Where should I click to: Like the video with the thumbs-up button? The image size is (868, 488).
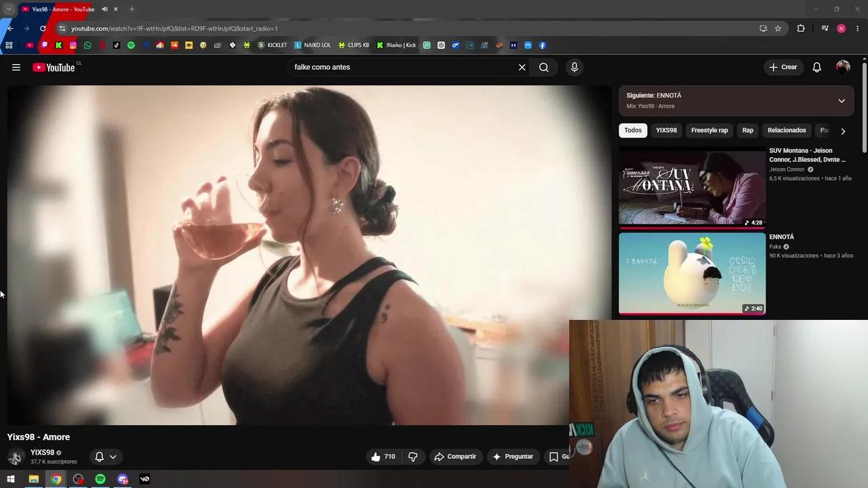(x=383, y=457)
